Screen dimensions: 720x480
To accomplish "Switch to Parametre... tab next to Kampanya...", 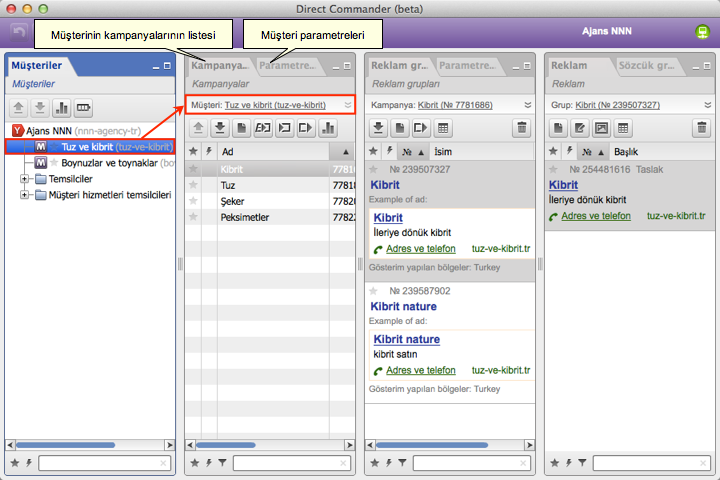I will 287,66.
